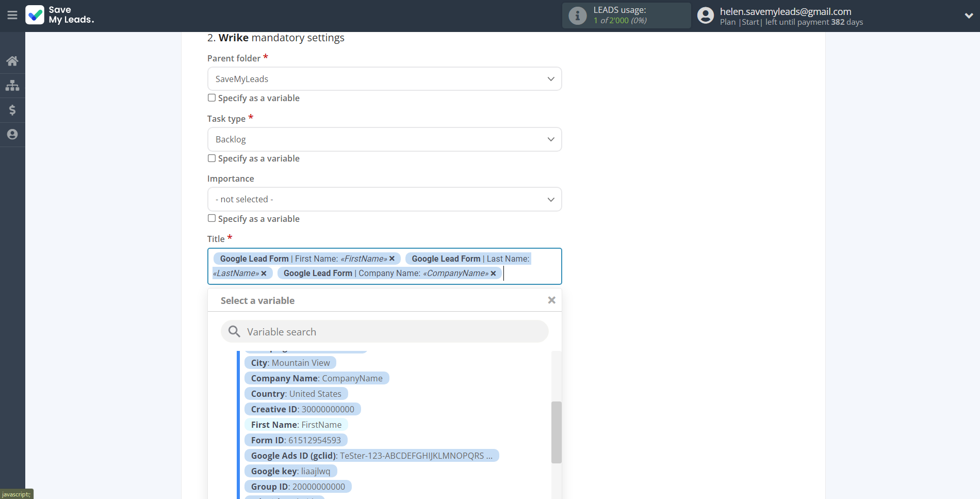Click the account avatar icon
Image resolution: width=980 pixels, height=499 pixels.
(706, 15)
